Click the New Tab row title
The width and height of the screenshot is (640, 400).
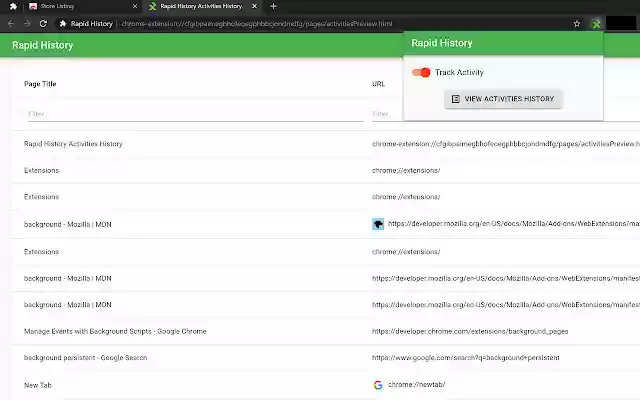(x=38, y=385)
